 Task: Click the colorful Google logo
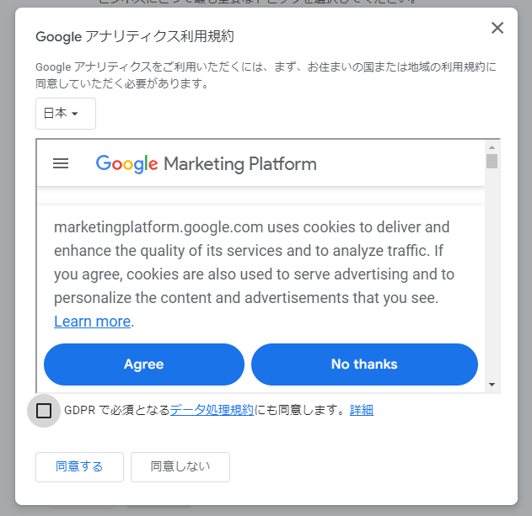127,164
